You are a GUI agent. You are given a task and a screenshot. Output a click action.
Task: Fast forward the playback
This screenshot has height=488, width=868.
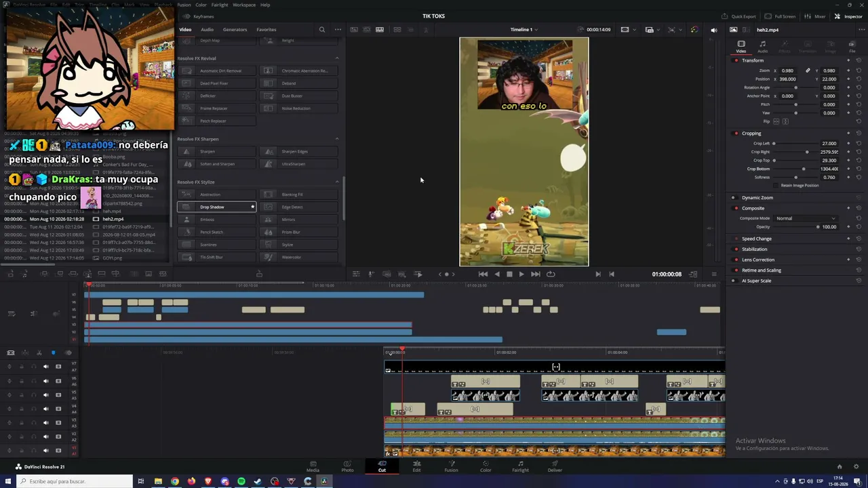(536, 274)
